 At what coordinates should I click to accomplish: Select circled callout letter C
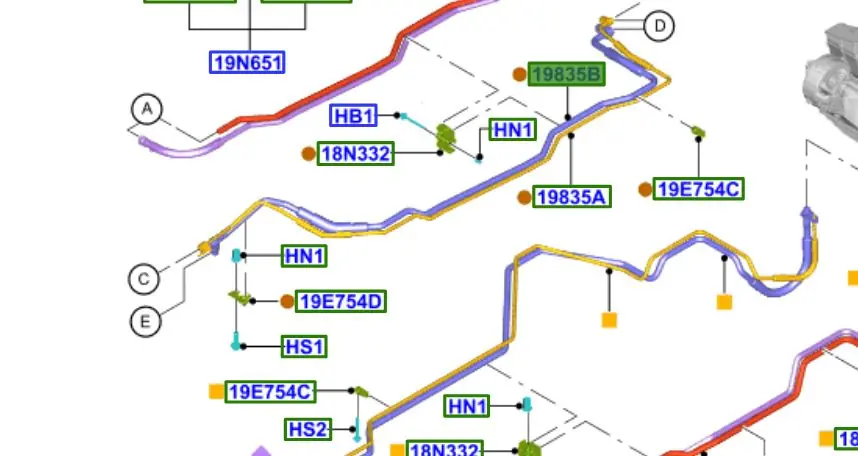coord(144,279)
